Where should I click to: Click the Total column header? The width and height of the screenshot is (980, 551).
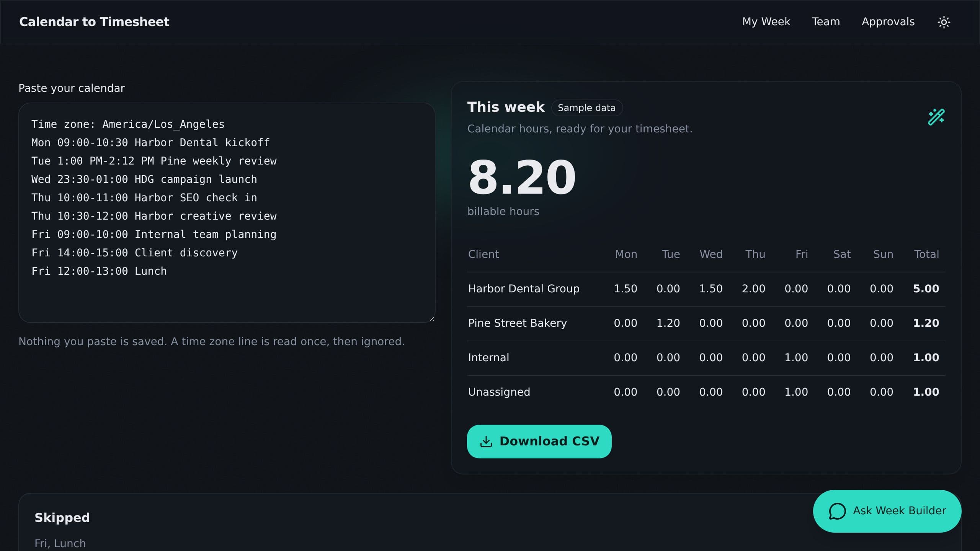tap(926, 254)
